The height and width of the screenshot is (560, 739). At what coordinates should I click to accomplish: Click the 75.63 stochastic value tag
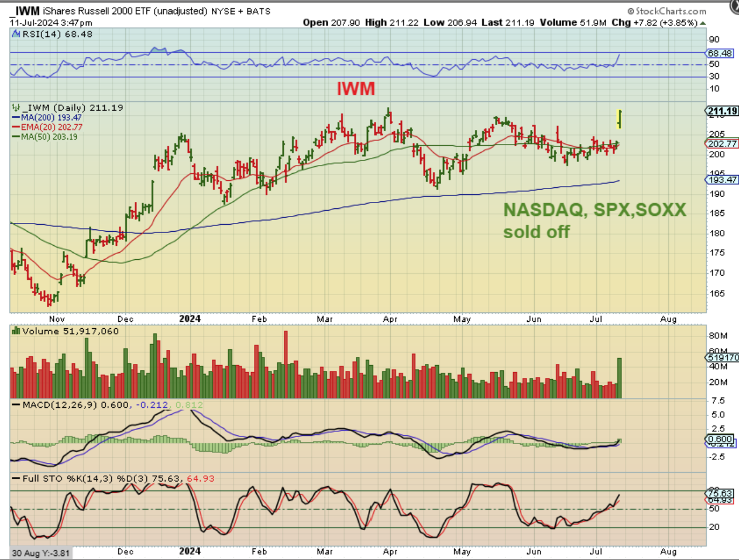click(720, 494)
